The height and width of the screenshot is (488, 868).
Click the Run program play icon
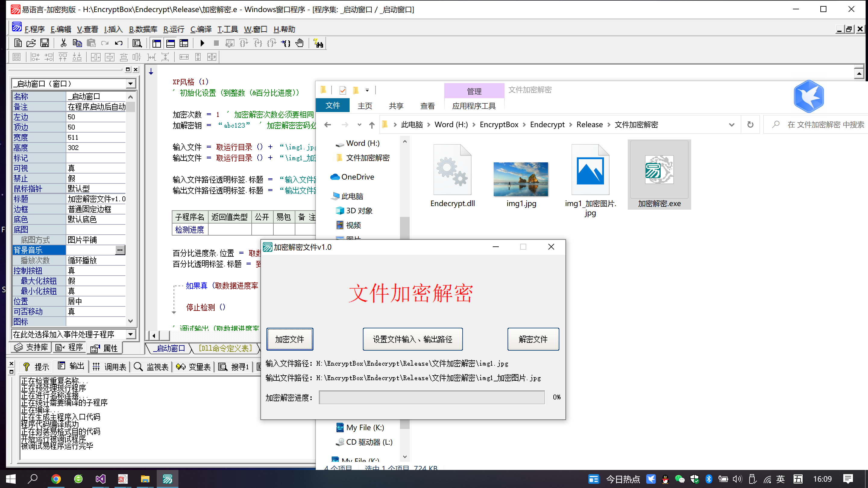click(x=202, y=43)
